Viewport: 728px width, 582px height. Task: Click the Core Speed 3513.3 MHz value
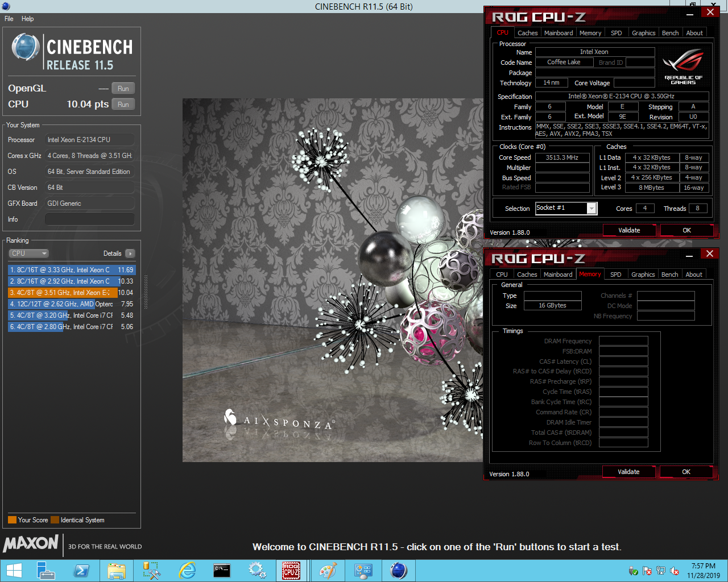pos(562,157)
